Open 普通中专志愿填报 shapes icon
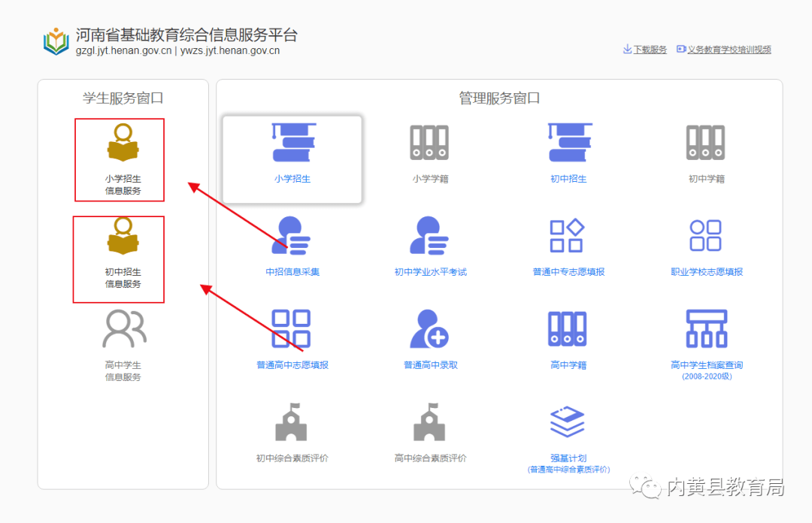Viewport: 812px width, 523px height. pyautogui.click(x=567, y=236)
